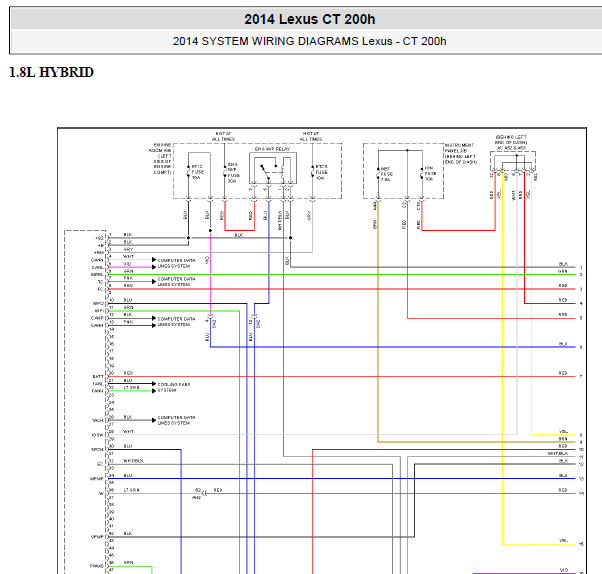Select the "FANH" terminal label

[98, 391]
